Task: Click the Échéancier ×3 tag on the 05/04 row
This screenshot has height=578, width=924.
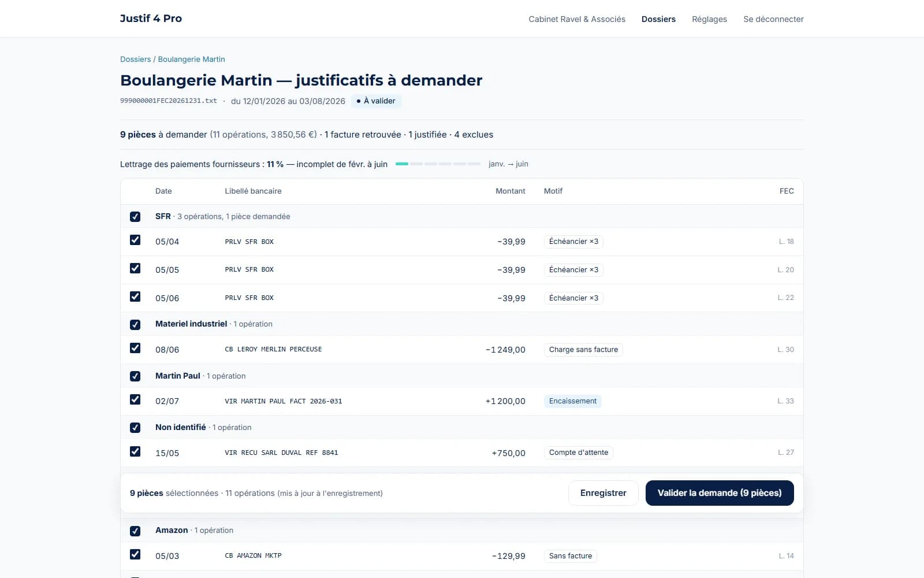Action: (573, 242)
